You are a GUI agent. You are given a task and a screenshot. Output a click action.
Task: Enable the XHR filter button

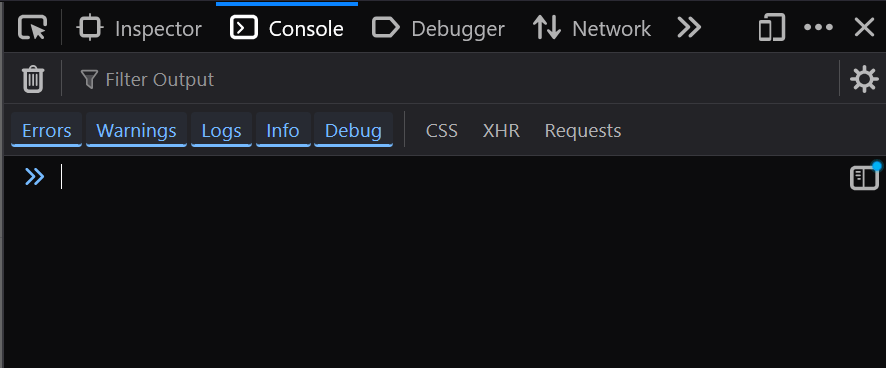click(x=501, y=131)
